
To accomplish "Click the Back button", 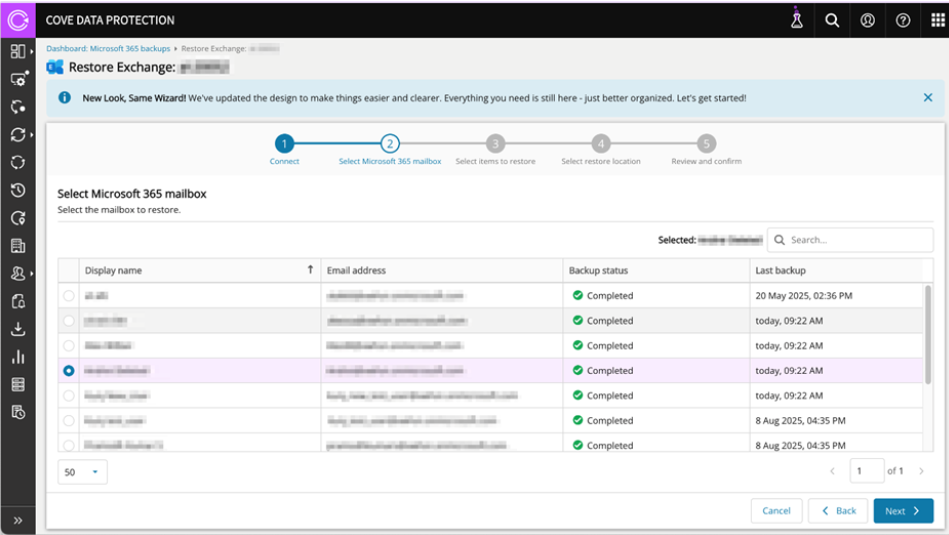I will point(838,511).
